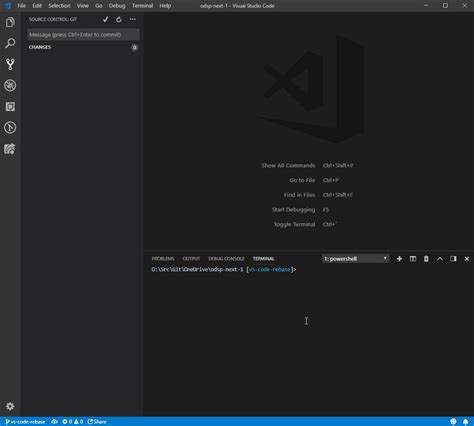Open the File menu
This screenshot has height=426, width=474.
pyautogui.click(x=22, y=6)
